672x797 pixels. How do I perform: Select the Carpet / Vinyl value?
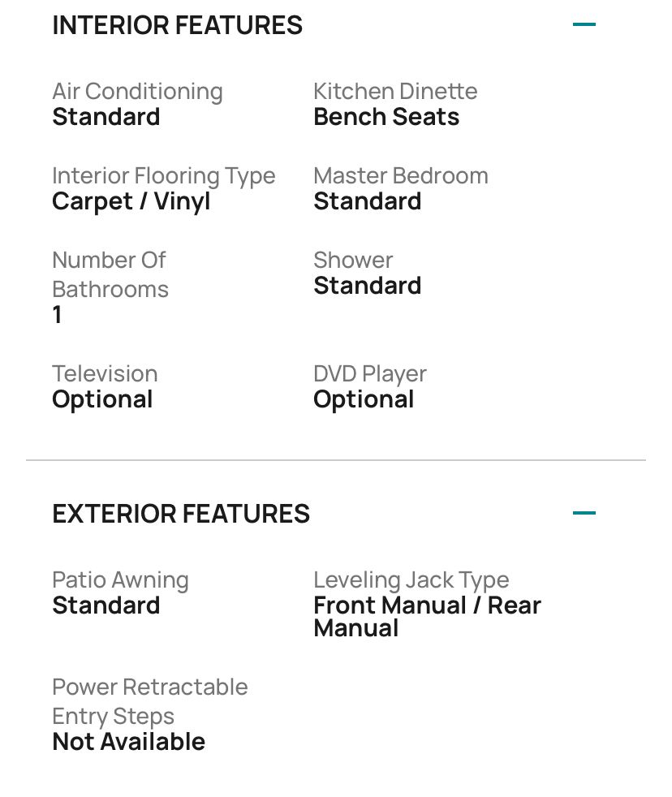(x=131, y=201)
